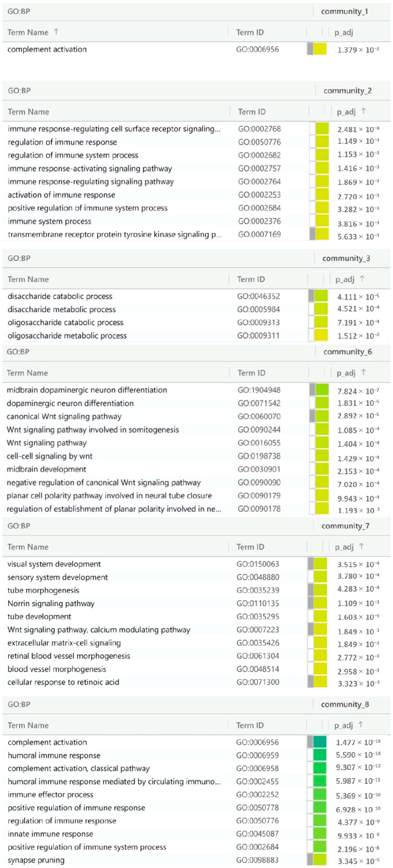This screenshot has width=393, height=868.
Task: Sort community_6 by Term Name column header
Action: [x=27, y=373]
